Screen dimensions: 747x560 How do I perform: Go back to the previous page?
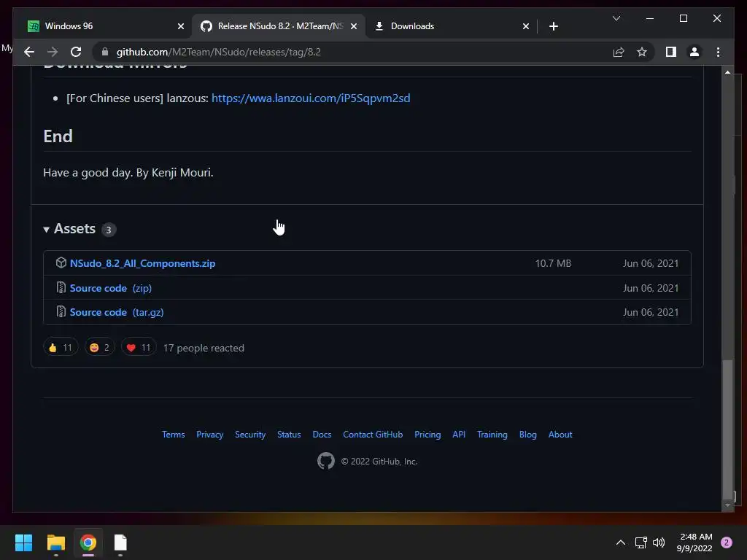point(29,52)
